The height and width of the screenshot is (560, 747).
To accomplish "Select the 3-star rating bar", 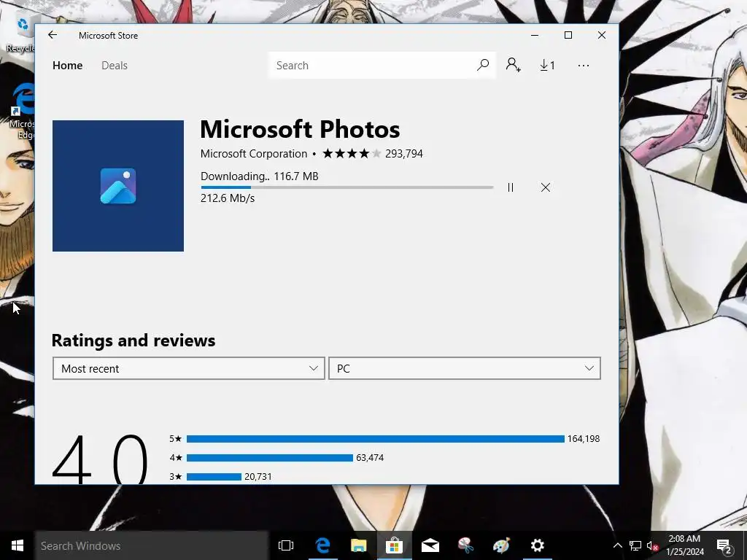I will pos(214,477).
